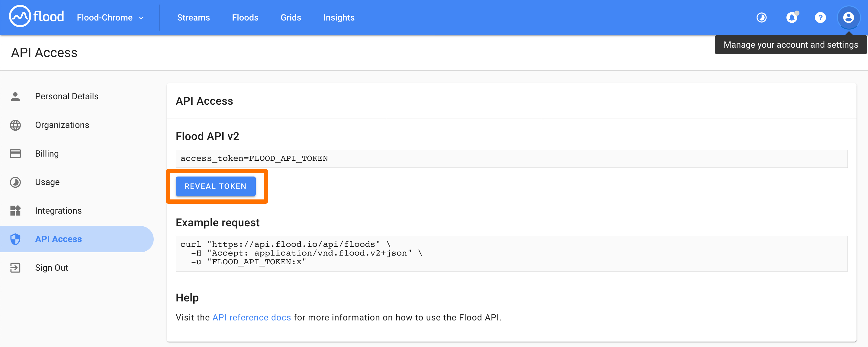Expand the chevron next to Flood-Chrome
This screenshot has width=868, height=347.
point(142,18)
